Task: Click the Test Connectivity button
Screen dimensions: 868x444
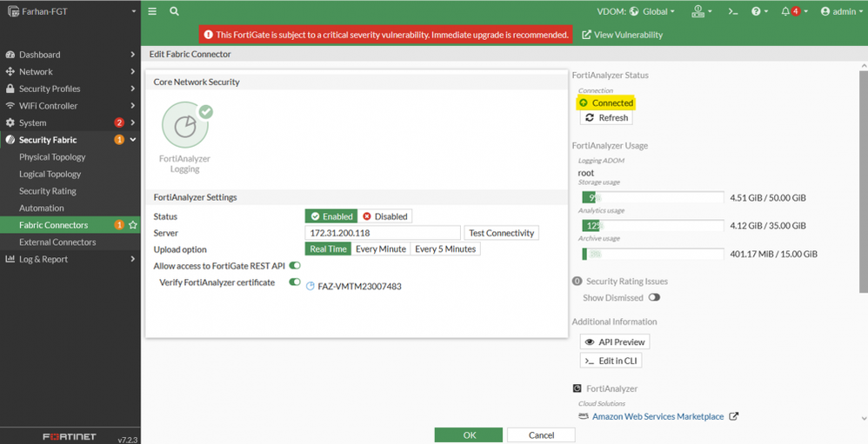Action: 501,233
